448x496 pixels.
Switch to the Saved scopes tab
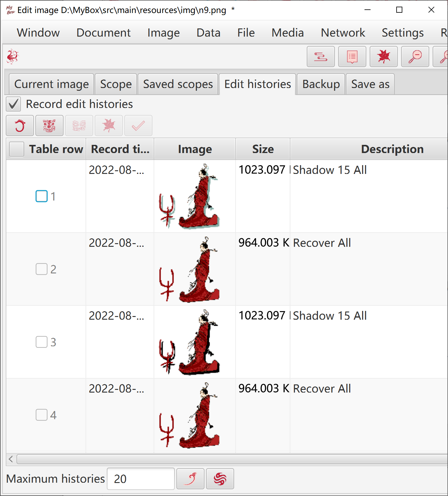tap(178, 84)
